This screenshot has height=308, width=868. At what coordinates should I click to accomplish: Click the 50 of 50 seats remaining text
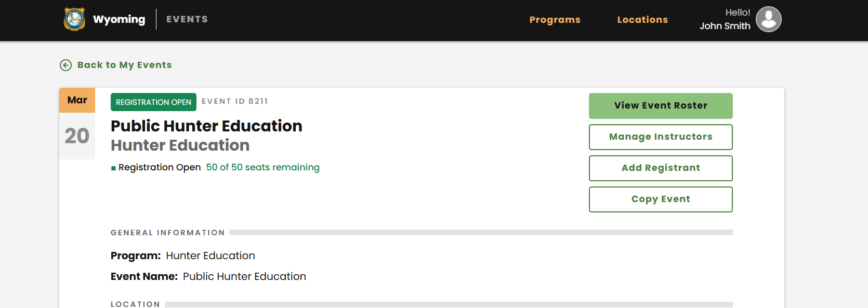point(262,167)
